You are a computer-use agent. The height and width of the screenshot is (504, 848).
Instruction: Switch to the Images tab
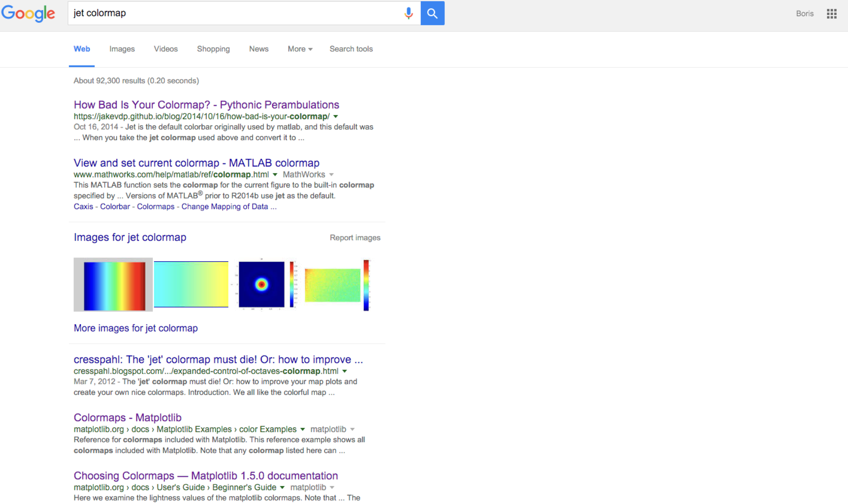122,49
